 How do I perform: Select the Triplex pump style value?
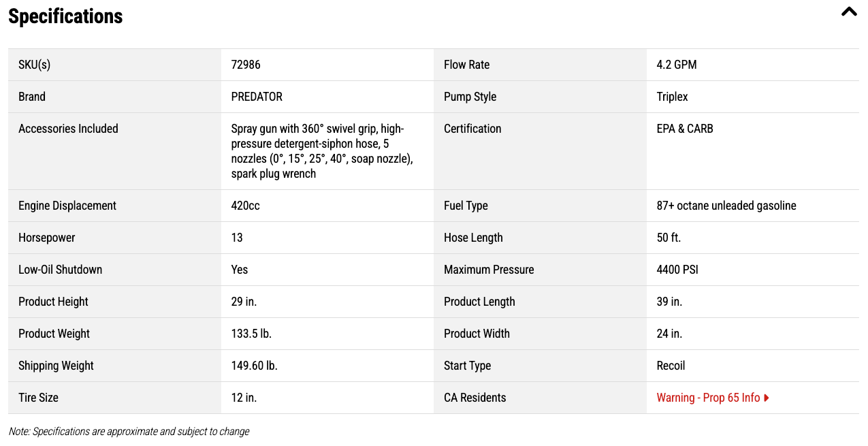click(672, 97)
